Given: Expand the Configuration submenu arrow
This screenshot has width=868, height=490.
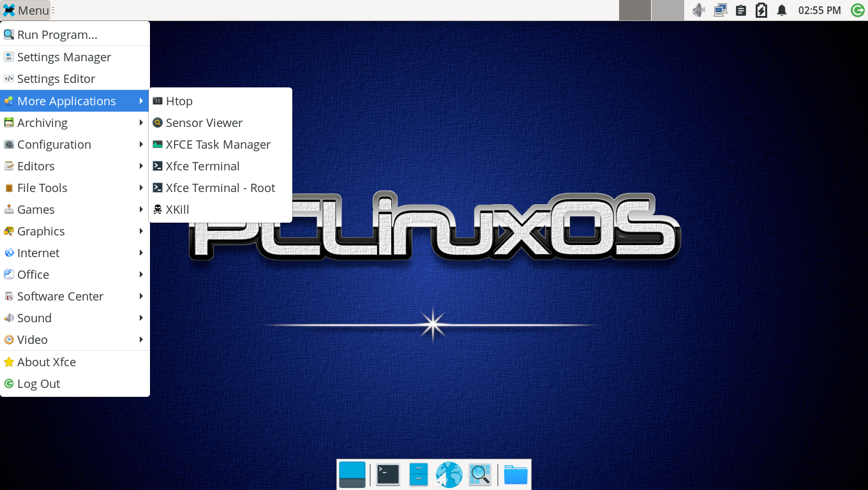Looking at the screenshot, I should 140,144.
